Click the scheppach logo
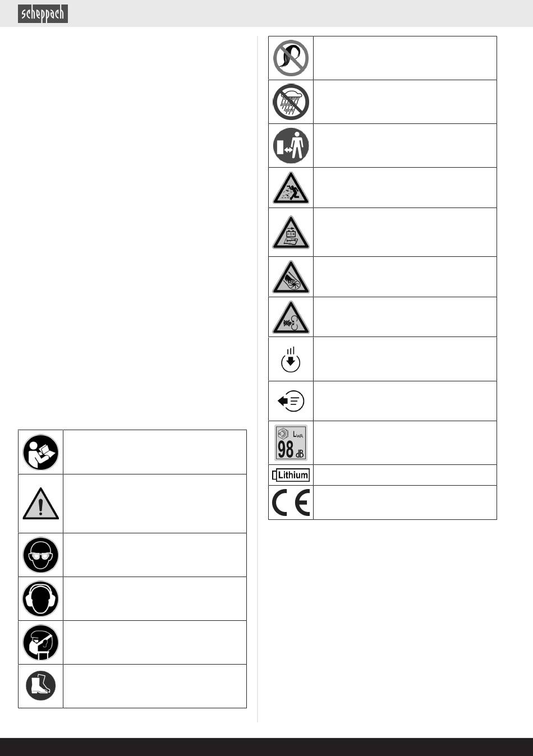Image resolution: width=533 pixels, height=756 pixels. (x=43, y=13)
